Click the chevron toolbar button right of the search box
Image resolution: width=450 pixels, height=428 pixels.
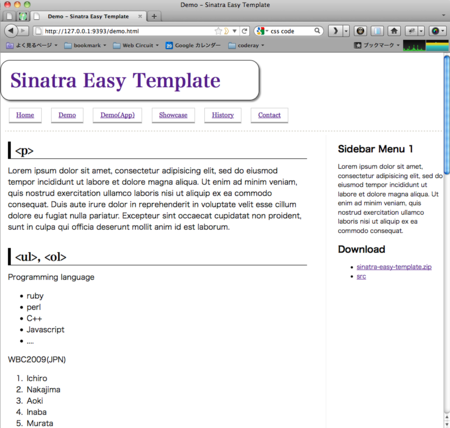pyautogui.click(x=335, y=31)
